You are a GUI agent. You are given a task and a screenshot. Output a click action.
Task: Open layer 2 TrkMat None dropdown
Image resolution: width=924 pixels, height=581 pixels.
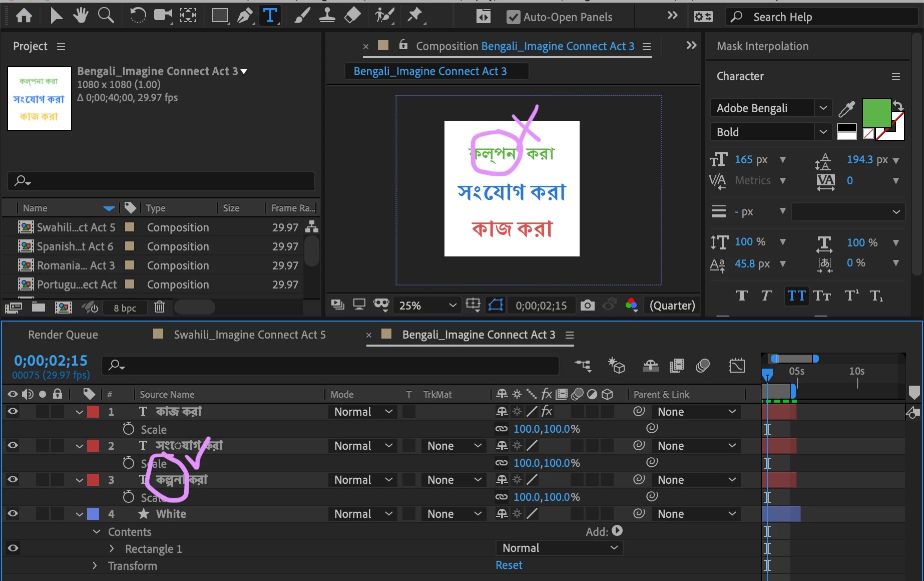coord(454,446)
